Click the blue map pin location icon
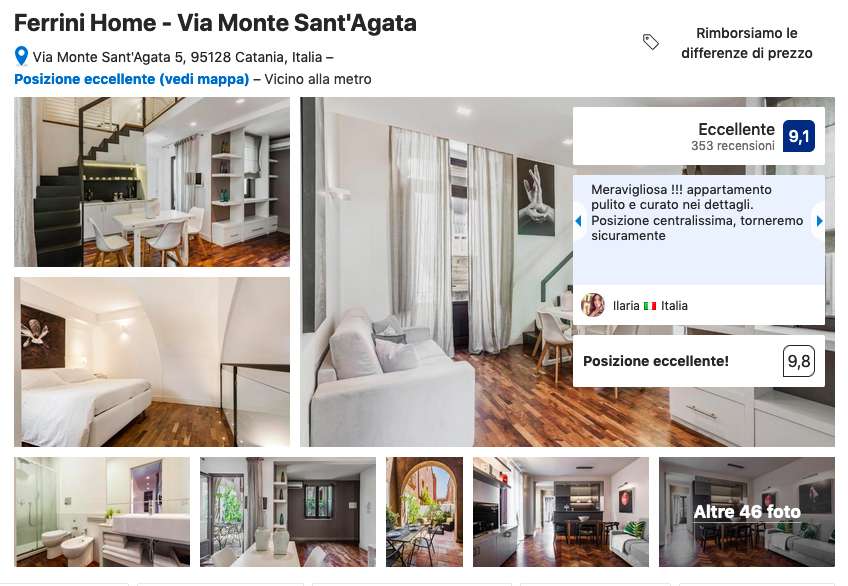 click(x=21, y=56)
